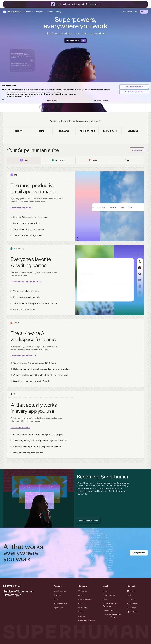Open Cookies Preferences Center in the footer

(x=113, y=616)
